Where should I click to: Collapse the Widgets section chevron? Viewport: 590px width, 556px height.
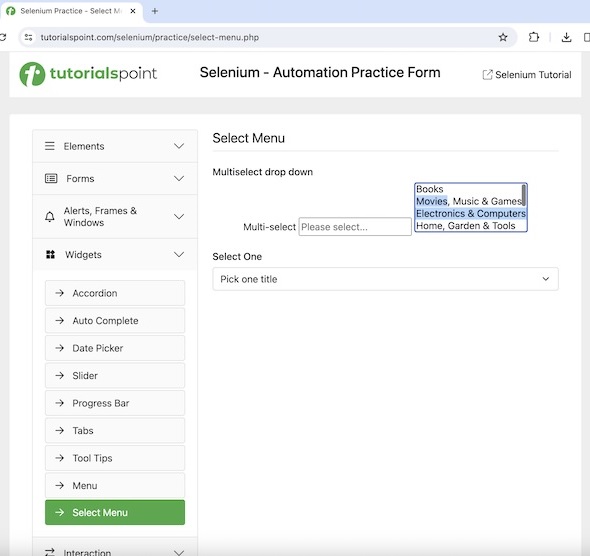pos(179,255)
